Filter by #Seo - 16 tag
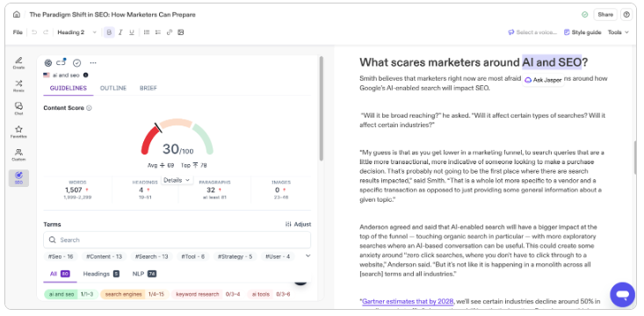Image resolution: width=644 pixels, height=316 pixels. (61, 256)
